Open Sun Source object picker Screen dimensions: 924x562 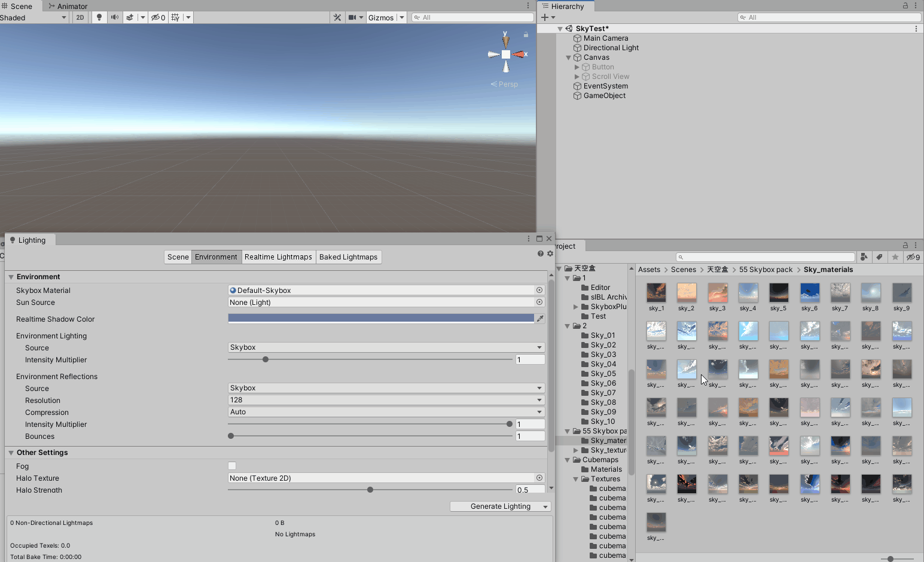(x=539, y=302)
